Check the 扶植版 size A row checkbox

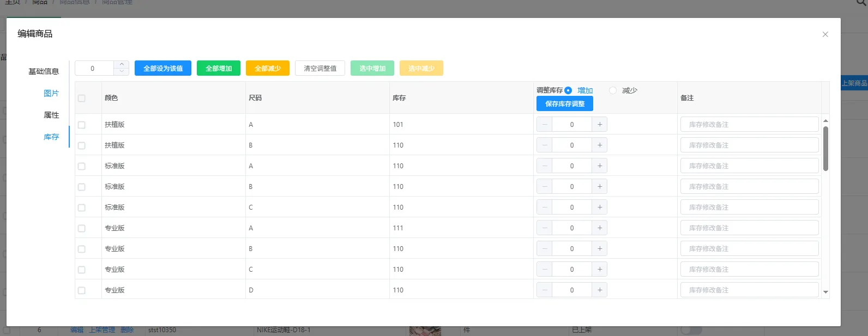pos(82,125)
